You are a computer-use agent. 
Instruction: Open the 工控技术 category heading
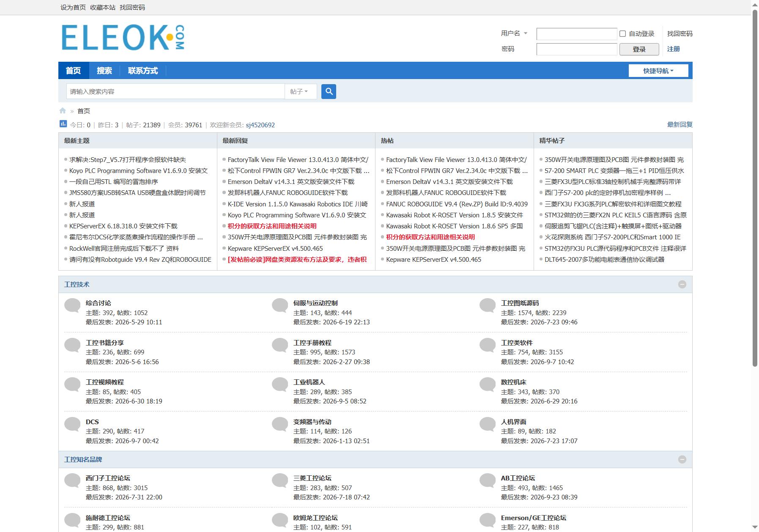click(x=77, y=285)
